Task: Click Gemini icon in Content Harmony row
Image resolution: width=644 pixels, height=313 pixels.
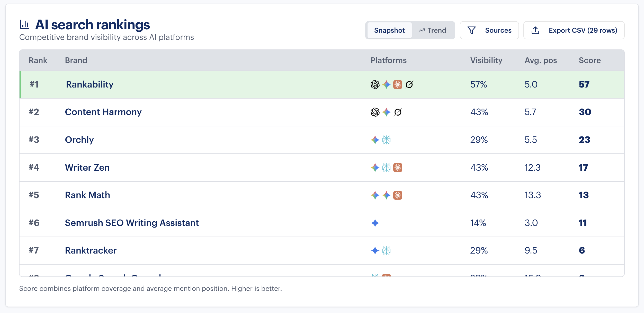Action: click(386, 112)
